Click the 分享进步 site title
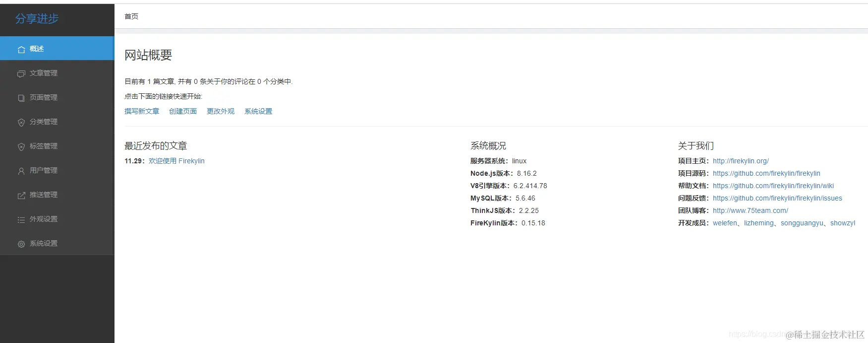Image resolution: width=868 pixels, height=343 pixels. point(37,19)
